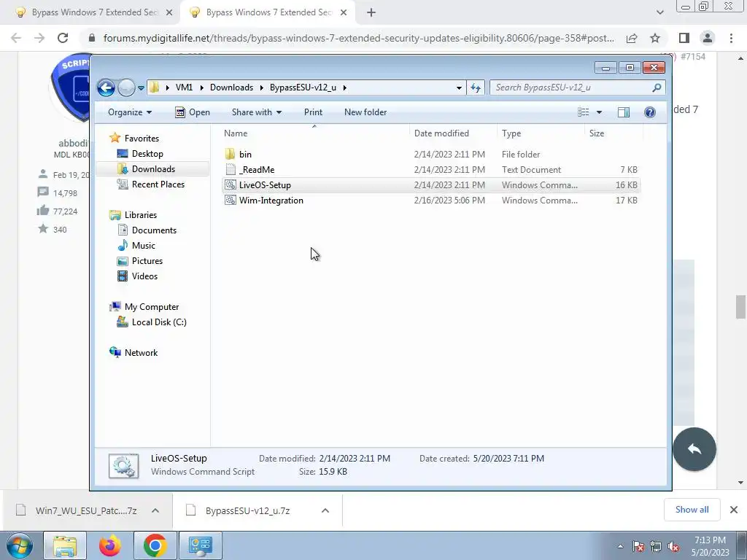
Task: Open Music library
Action: pyautogui.click(x=136, y=246)
